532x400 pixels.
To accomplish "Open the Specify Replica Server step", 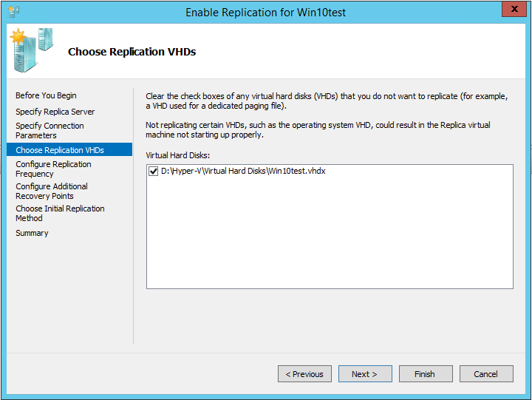I will [x=55, y=112].
